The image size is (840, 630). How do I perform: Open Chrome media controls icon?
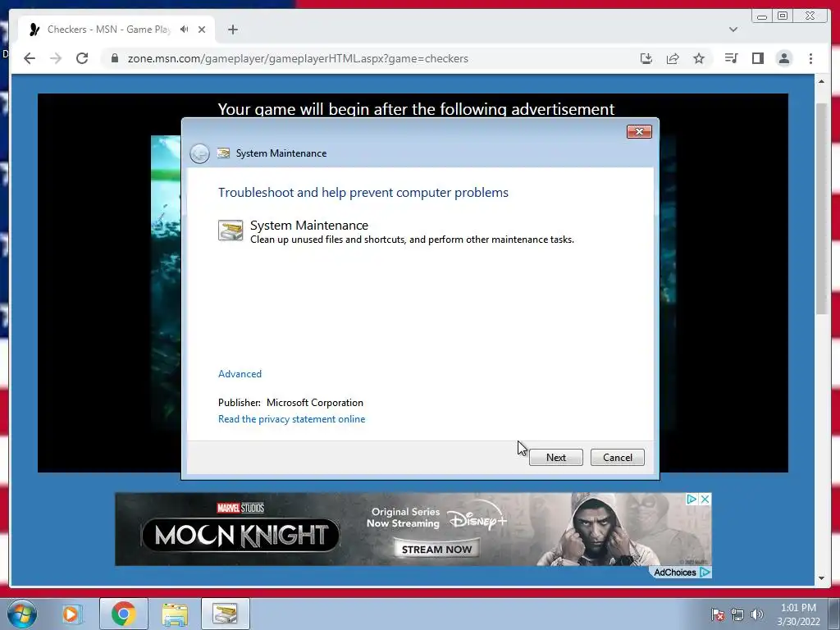tap(731, 58)
